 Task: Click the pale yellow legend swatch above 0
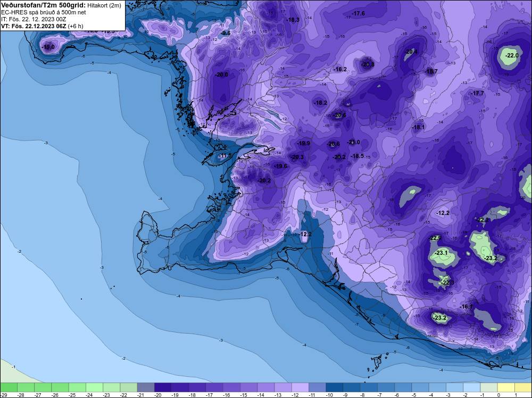coord(506,387)
